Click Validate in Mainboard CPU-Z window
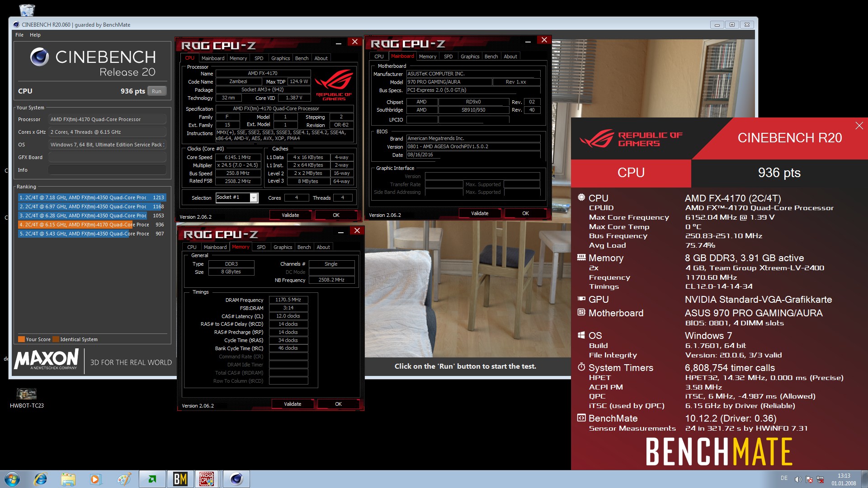Screen dimensions: 868x488 480,213
